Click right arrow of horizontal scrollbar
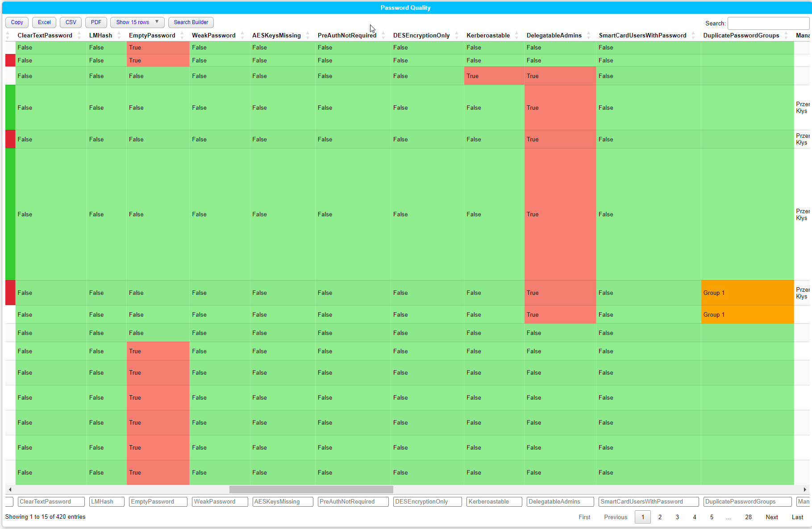Image resolution: width=812 pixels, height=529 pixels. click(805, 489)
